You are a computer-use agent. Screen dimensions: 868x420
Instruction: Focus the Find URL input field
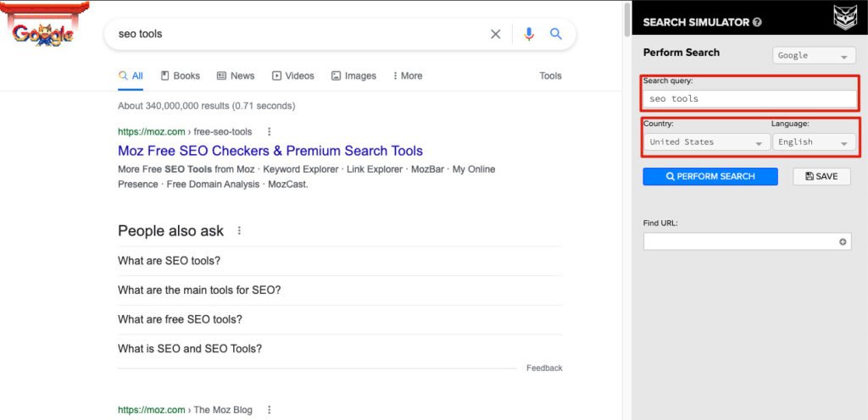click(x=747, y=241)
